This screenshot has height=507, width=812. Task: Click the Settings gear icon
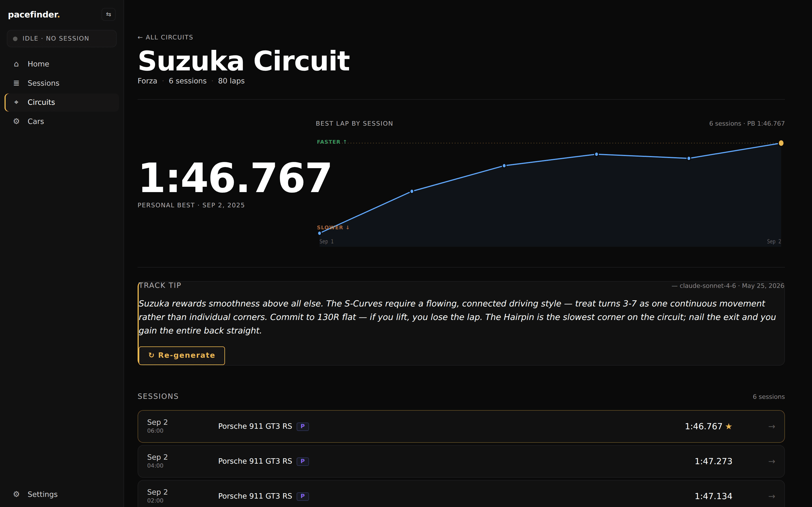(x=16, y=494)
